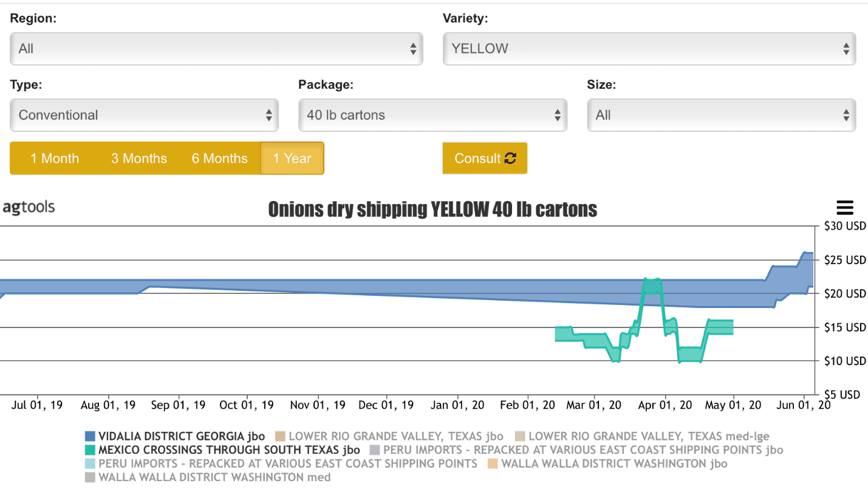Open the Variety dropdown showing YELLOW
The height and width of the screenshot is (489, 868).
pos(649,49)
